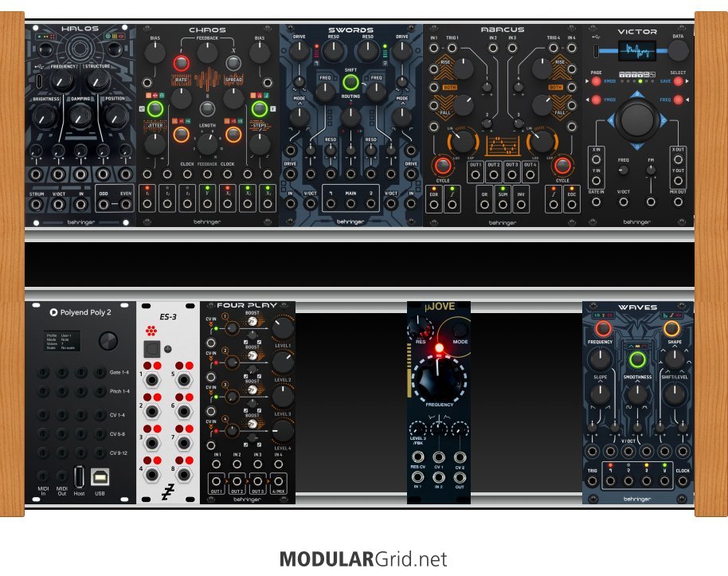The width and height of the screenshot is (728, 576).
Task: Click the Waves SMOOTHNESS knob
Action: click(637, 394)
